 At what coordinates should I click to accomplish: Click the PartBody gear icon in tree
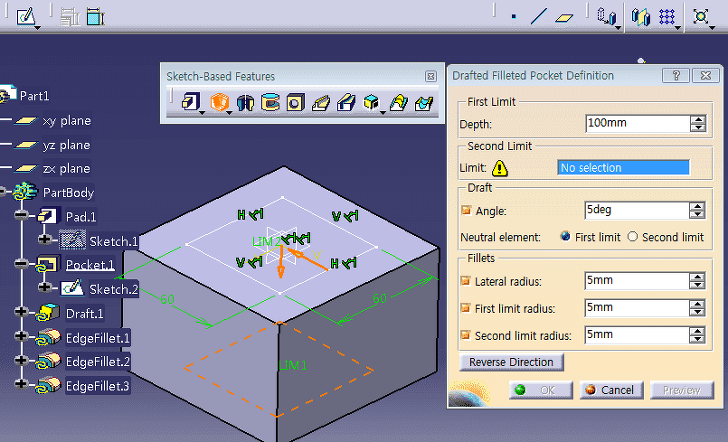[25, 192]
